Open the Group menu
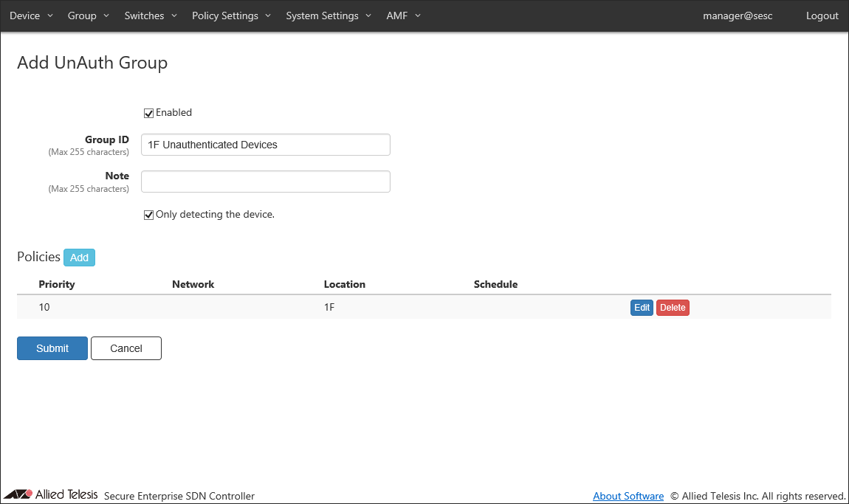The image size is (849, 504). click(89, 15)
